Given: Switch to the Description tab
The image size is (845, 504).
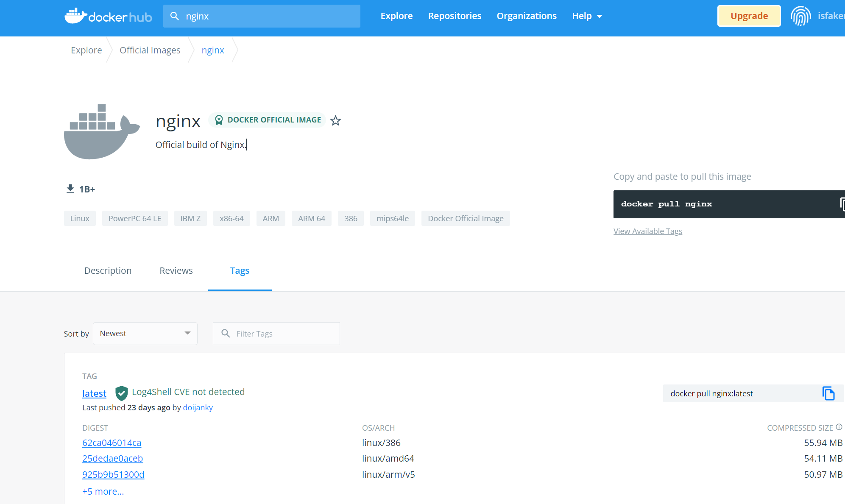Looking at the screenshot, I should click(x=108, y=270).
